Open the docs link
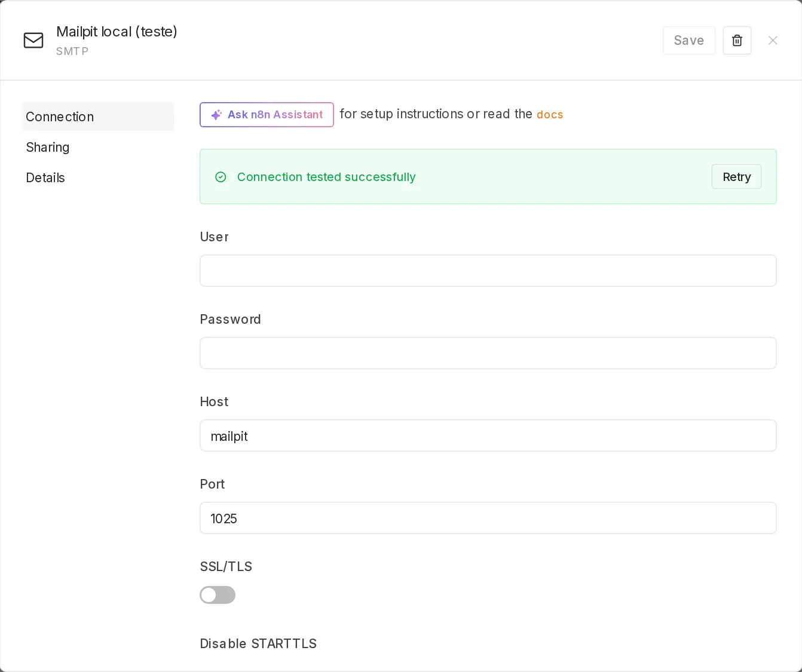The image size is (802, 672). 550,115
